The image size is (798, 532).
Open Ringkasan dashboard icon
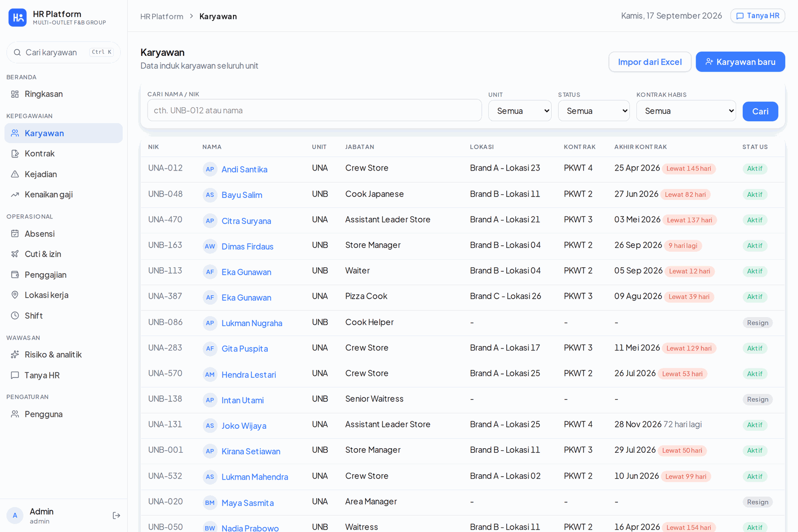[x=15, y=94]
